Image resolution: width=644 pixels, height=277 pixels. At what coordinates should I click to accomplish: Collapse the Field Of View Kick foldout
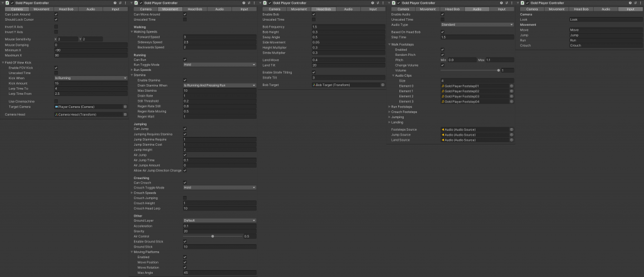point(3,62)
